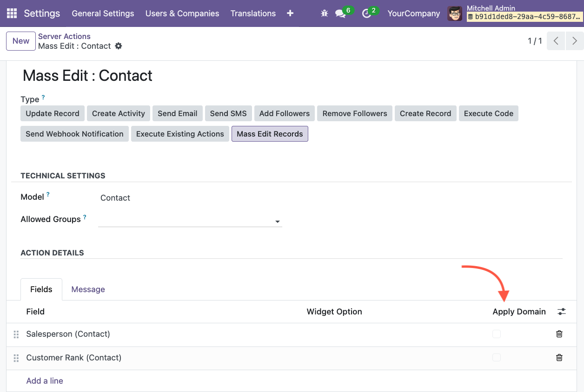Viewport: 584px width, 392px height.
Task: Click the plus icon in navbar
Action: tap(290, 13)
